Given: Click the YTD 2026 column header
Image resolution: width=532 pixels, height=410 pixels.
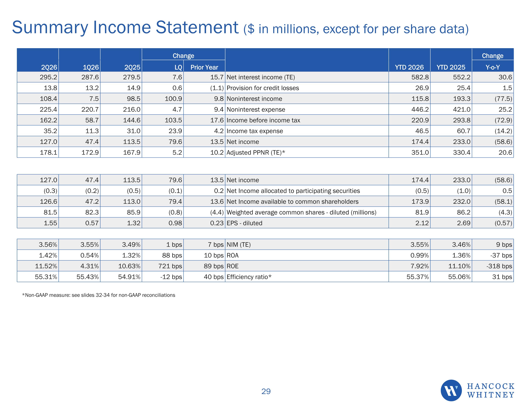Looking at the screenshot, I should pyautogui.click(x=409, y=67).
